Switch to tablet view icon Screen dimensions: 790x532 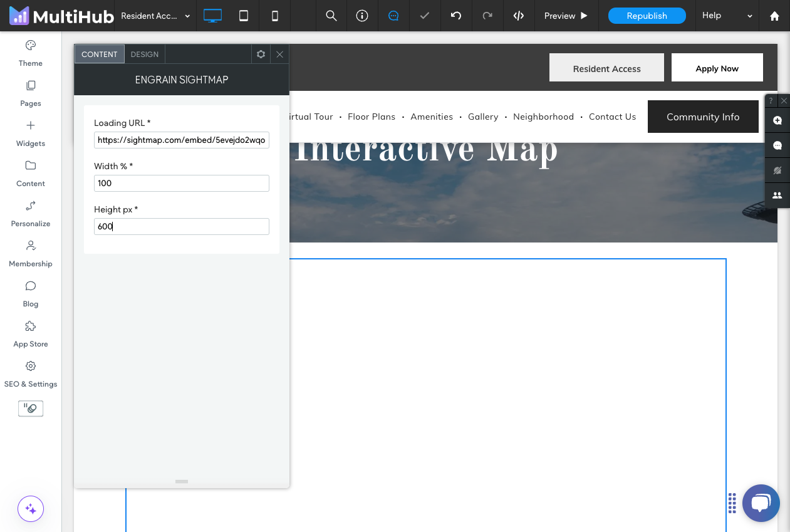tap(244, 16)
